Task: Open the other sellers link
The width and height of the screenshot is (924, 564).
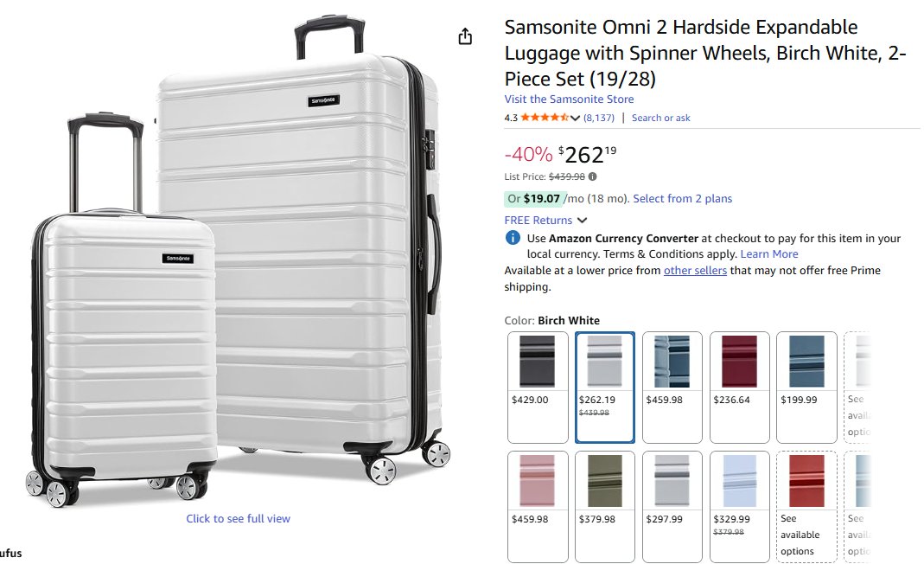Action: pos(695,271)
